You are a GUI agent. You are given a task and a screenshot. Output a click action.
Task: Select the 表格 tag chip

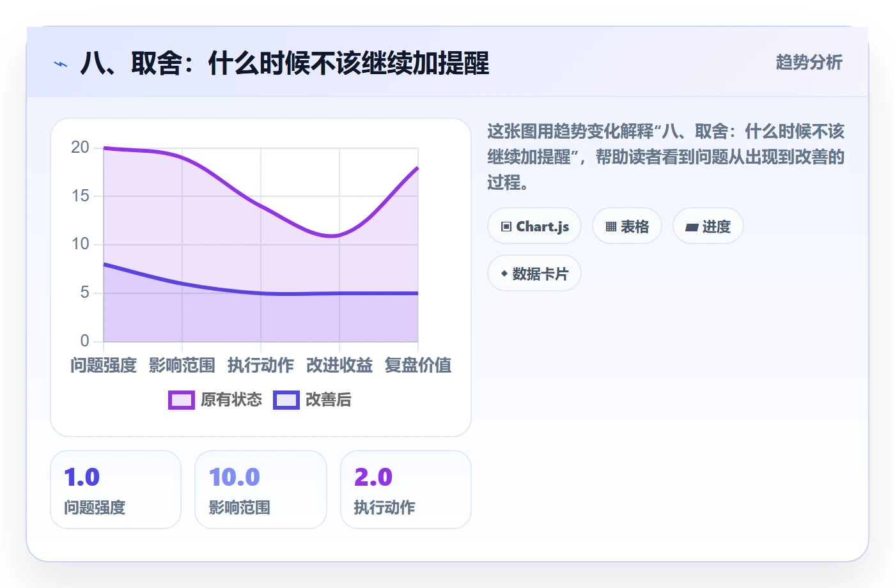click(x=627, y=226)
